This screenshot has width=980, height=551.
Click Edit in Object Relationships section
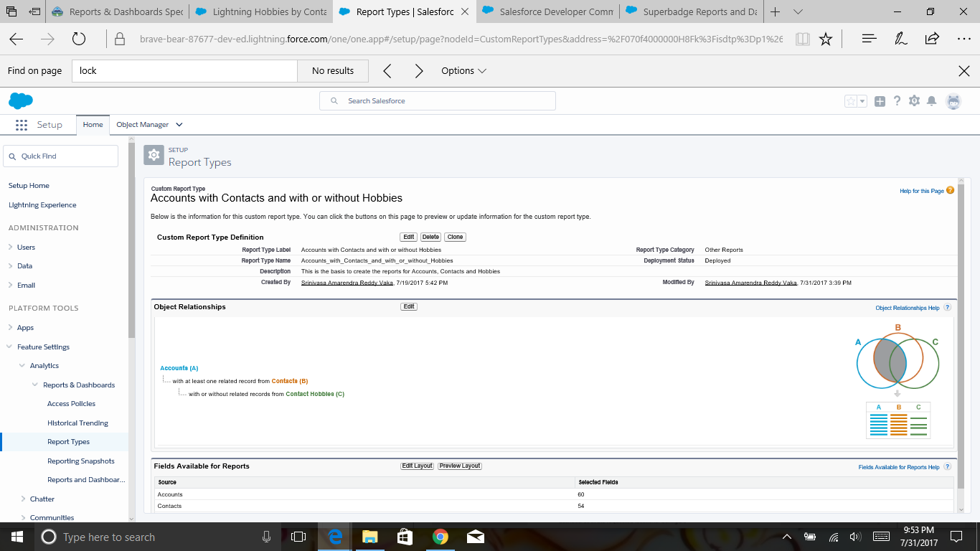pyautogui.click(x=409, y=306)
